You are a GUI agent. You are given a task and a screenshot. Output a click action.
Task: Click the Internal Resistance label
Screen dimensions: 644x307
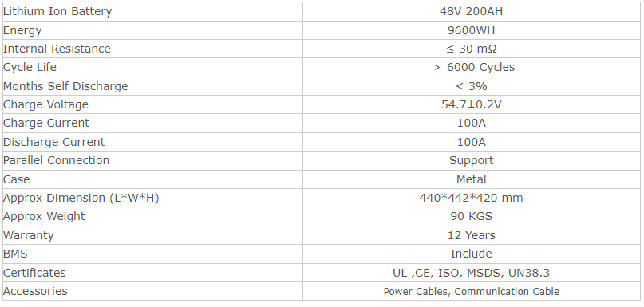click(57, 49)
